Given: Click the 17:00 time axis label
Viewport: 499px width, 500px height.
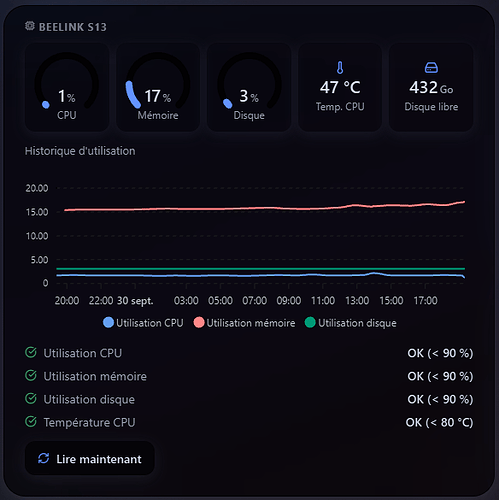Looking at the screenshot, I should coord(425,301).
